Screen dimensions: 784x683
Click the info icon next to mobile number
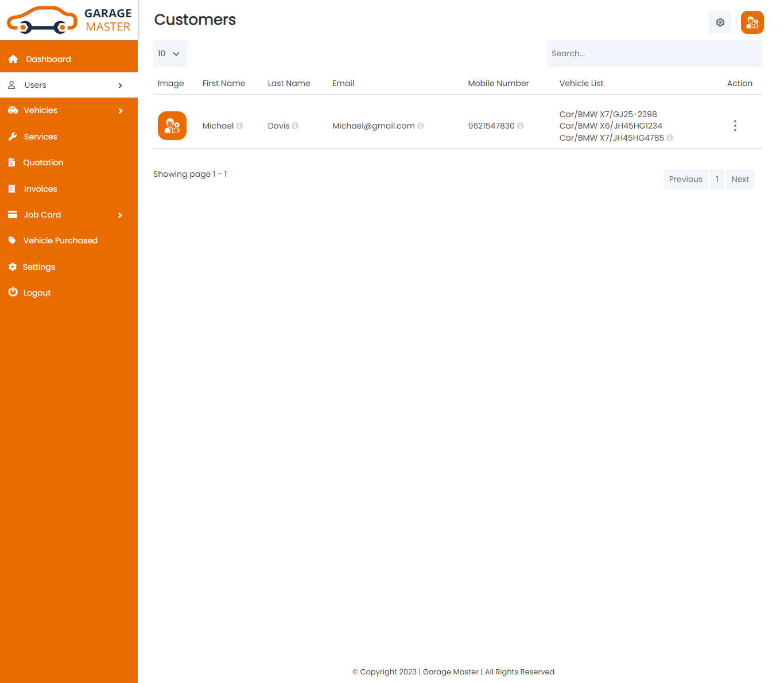pyautogui.click(x=520, y=126)
